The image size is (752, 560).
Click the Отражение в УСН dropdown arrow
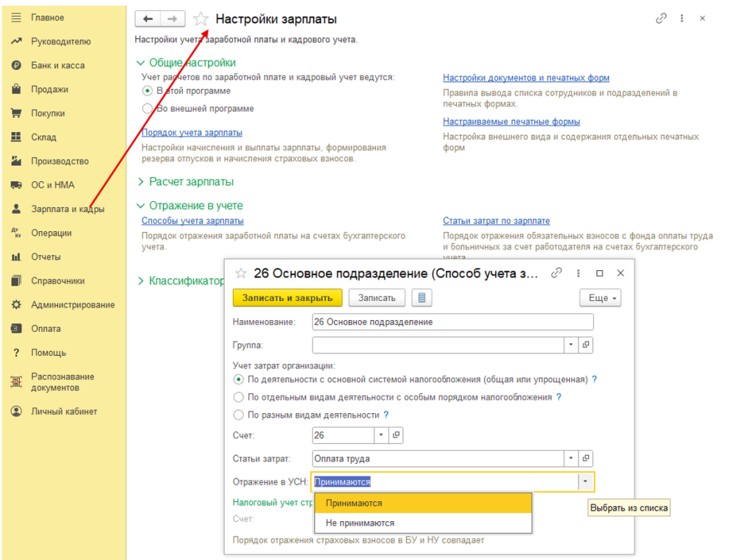point(585,481)
